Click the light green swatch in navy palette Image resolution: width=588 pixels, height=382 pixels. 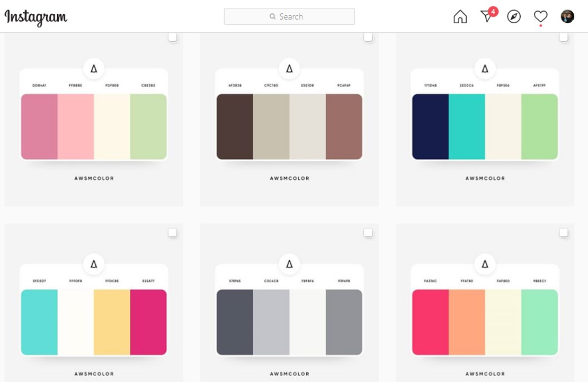pyautogui.click(x=540, y=126)
